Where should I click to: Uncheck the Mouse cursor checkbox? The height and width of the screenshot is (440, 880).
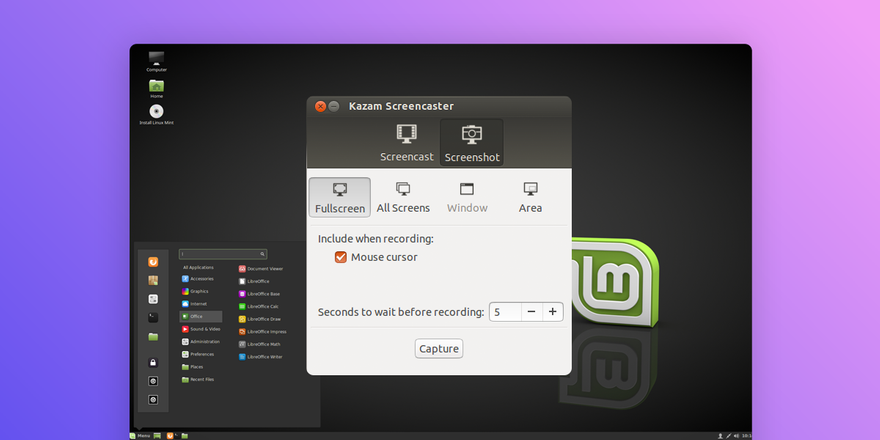pos(341,257)
